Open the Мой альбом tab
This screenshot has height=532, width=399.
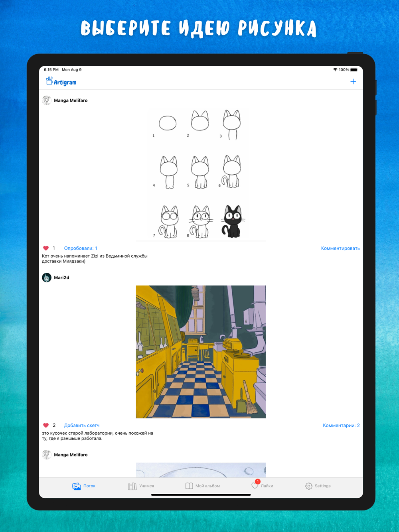[x=203, y=486]
